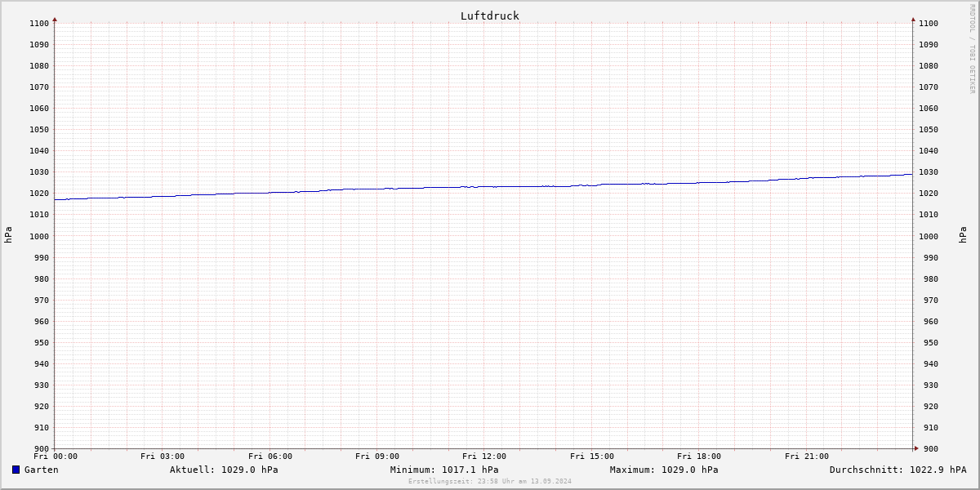Click the Fri 09:00 time axis label
The image size is (980, 490).
(377, 457)
